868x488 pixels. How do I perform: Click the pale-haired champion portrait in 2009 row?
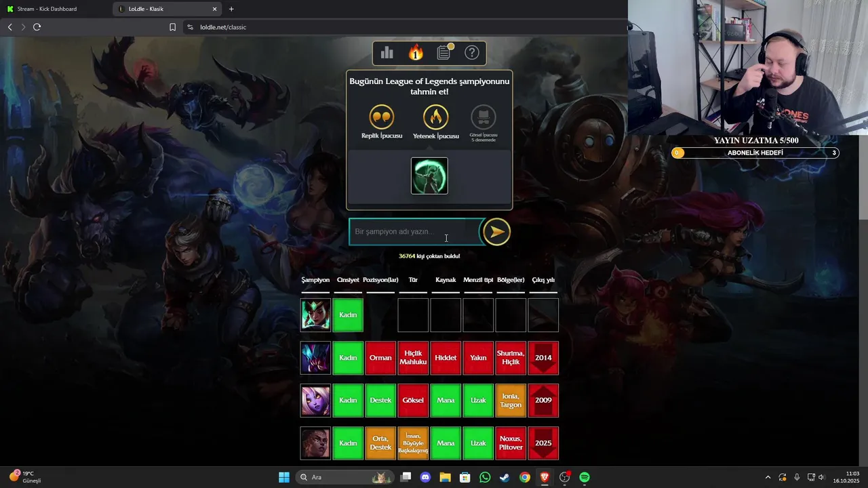click(315, 401)
